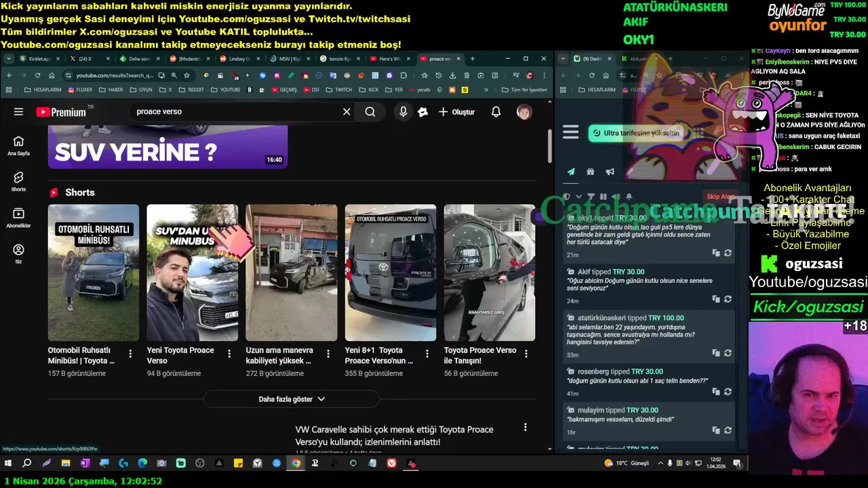Open the 'SUV YERİNE ?' video thumbnail
The height and width of the screenshot is (488, 868).
[168, 146]
